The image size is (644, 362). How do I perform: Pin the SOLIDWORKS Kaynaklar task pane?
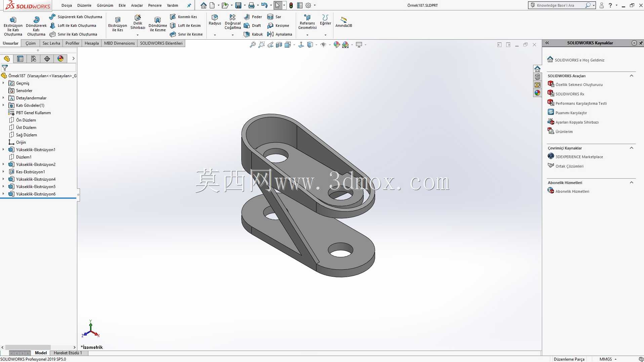[x=641, y=43]
